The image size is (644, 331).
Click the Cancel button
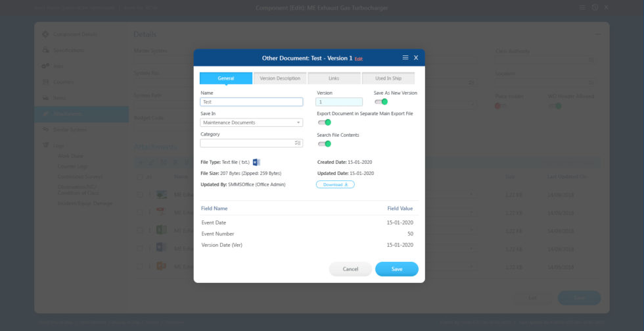(x=350, y=269)
